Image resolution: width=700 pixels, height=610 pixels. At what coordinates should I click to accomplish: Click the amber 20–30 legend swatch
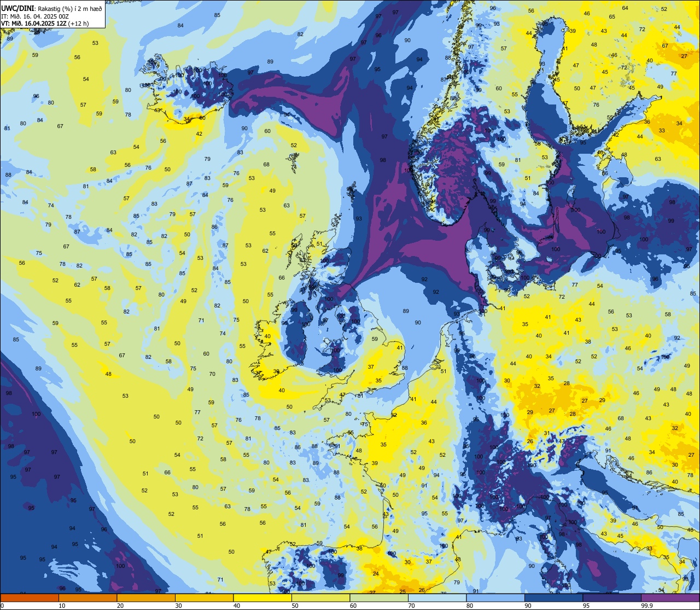coord(146,597)
